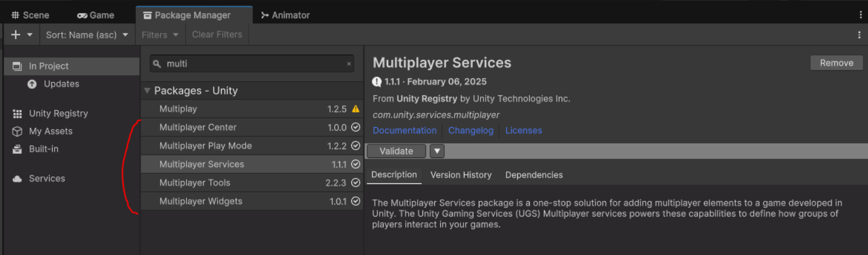Screen dimensions: 868x255
Task: Select In Project in the sidebar
Action: (x=72, y=66)
